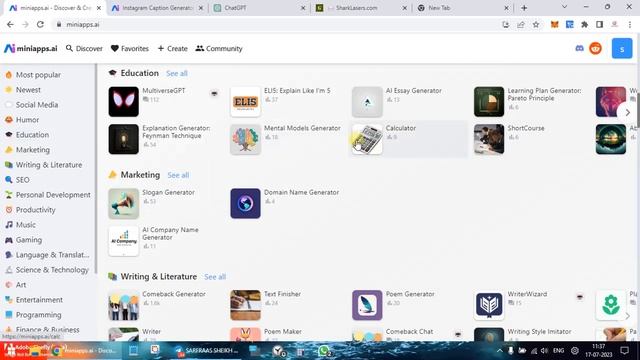Open the ShortCourse app icon
640x360 pixels.
489,139
